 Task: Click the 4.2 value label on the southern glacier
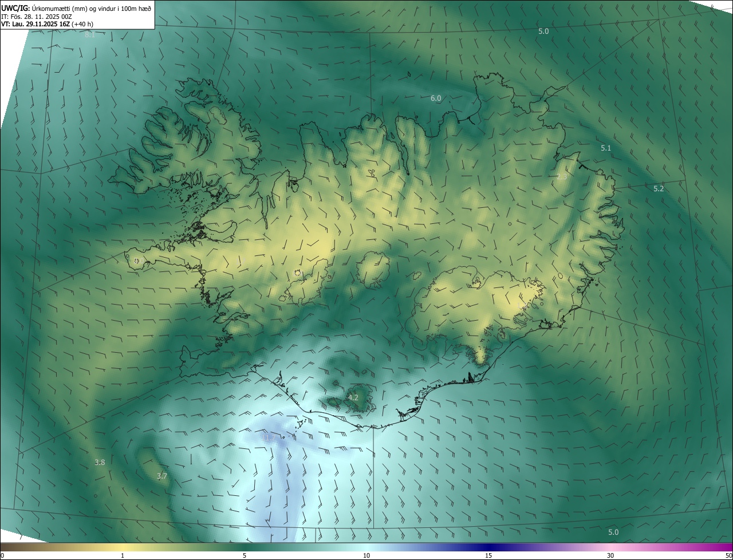[353, 397]
